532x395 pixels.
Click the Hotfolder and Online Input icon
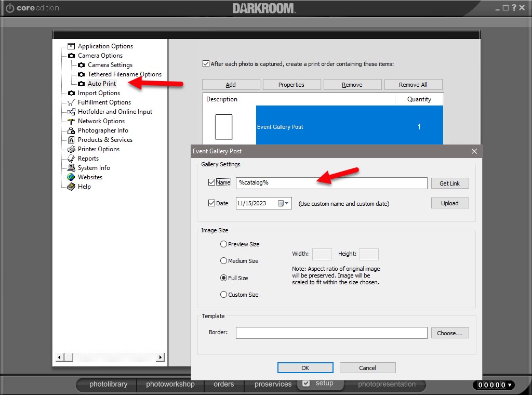pos(71,112)
